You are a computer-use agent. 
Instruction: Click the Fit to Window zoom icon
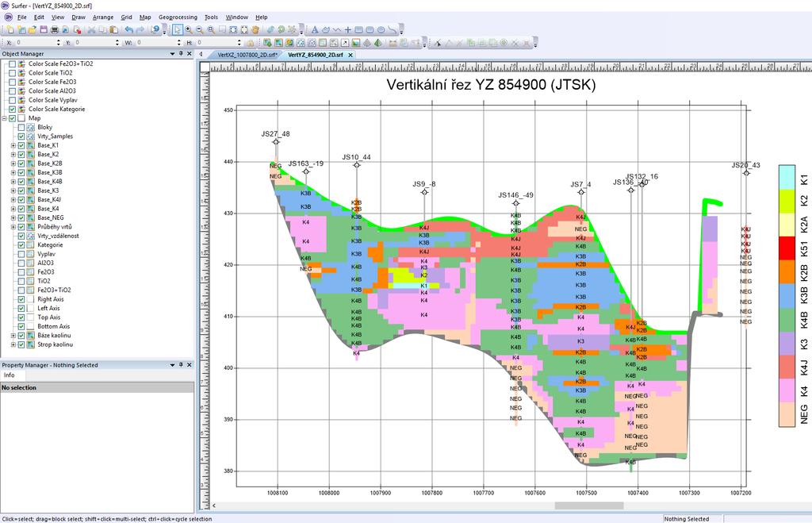(233, 29)
